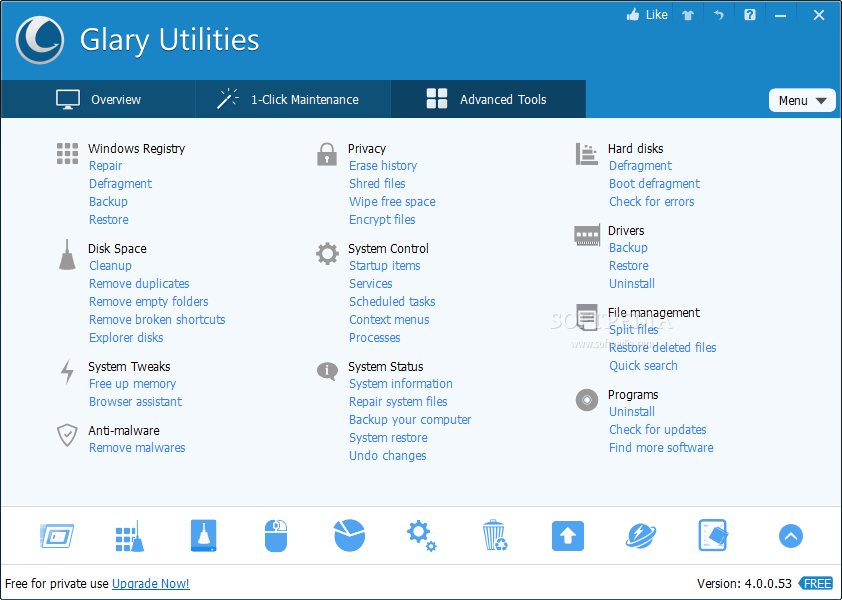Open the Menu dropdown at top right
842x600 pixels.
[x=802, y=100]
